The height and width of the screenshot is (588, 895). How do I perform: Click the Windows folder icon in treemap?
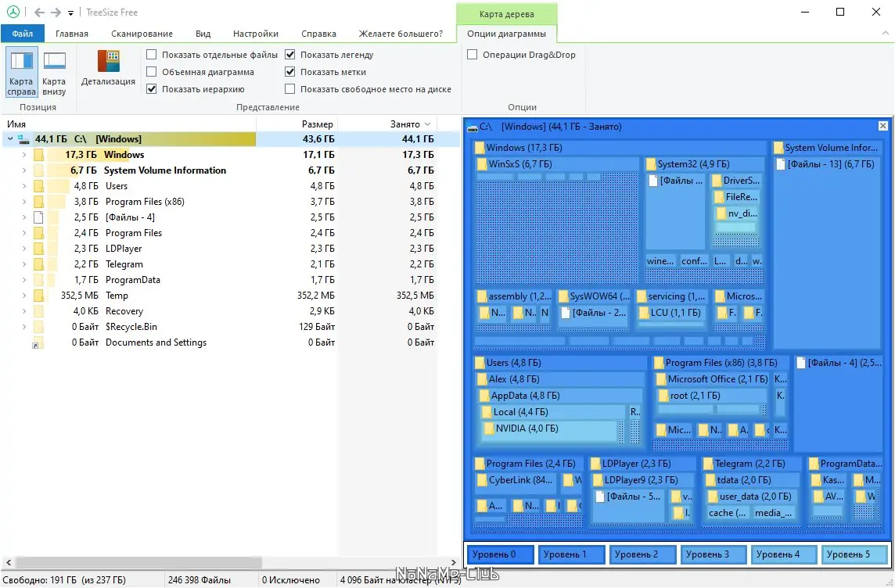(480, 148)
